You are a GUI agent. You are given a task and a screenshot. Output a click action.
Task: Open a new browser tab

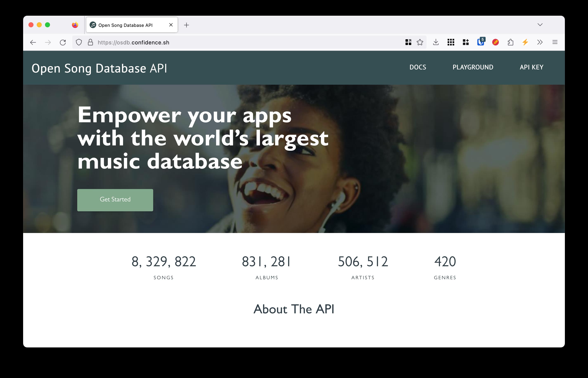pos(186,25)
